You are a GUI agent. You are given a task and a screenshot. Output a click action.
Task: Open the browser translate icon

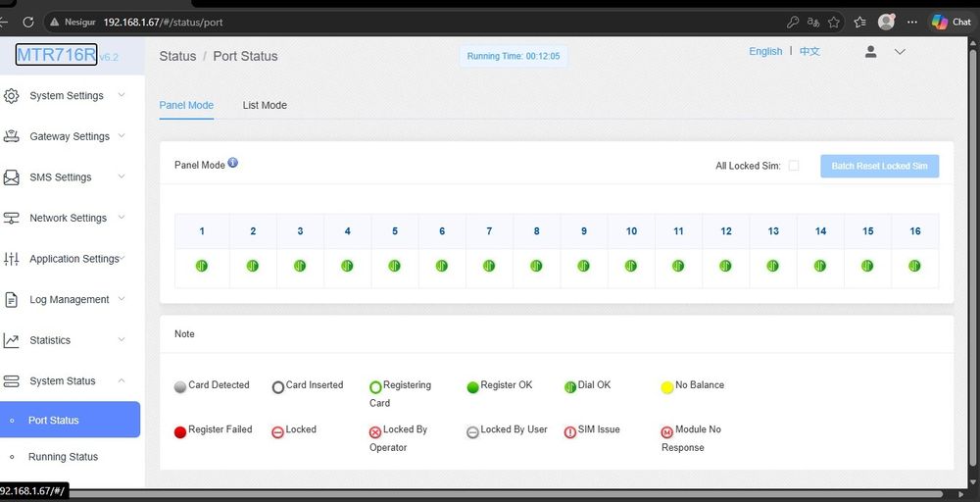[x=813, y=22]
